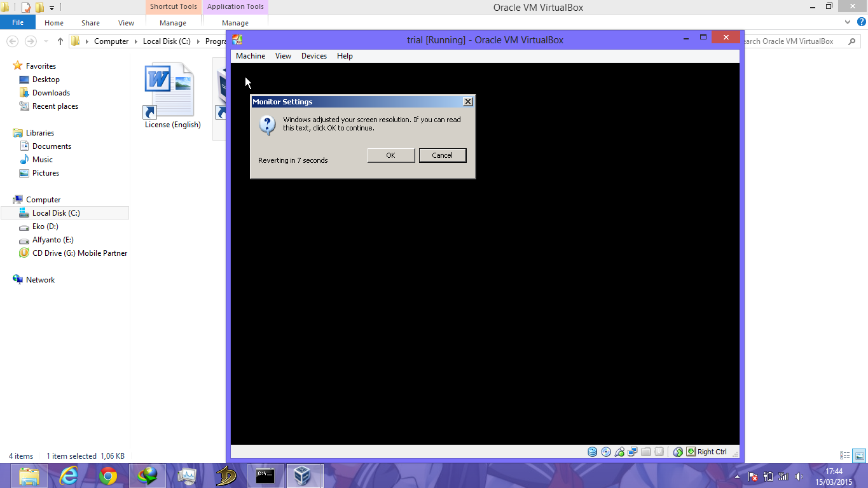The height and width of the screenshot is (488, 868).
Task: Click Cancel in Monitor Settings dialog
Action: [x=443, y=155]
